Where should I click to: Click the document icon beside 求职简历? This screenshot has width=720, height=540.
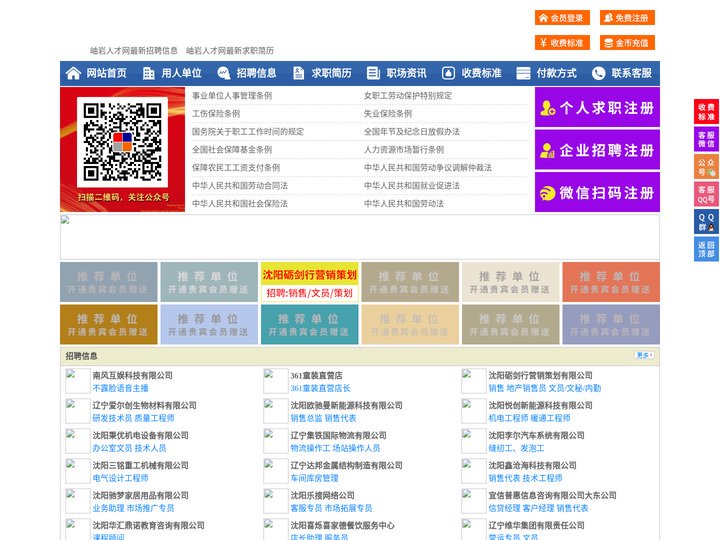298,73
